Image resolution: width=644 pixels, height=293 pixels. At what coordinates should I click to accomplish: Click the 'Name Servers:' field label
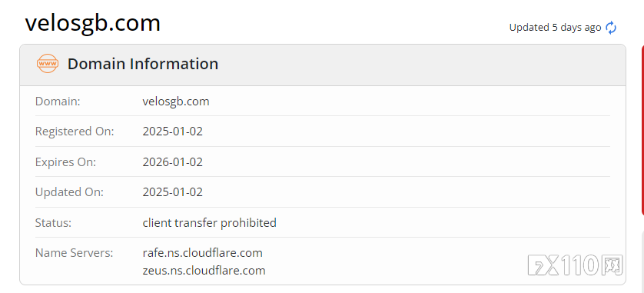(x=74, y=253)
